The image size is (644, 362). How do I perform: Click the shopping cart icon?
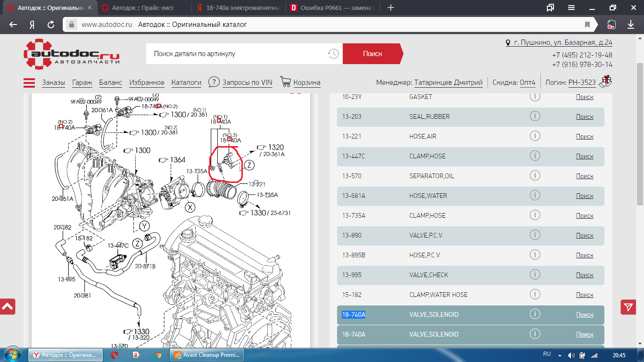point(285,82)
